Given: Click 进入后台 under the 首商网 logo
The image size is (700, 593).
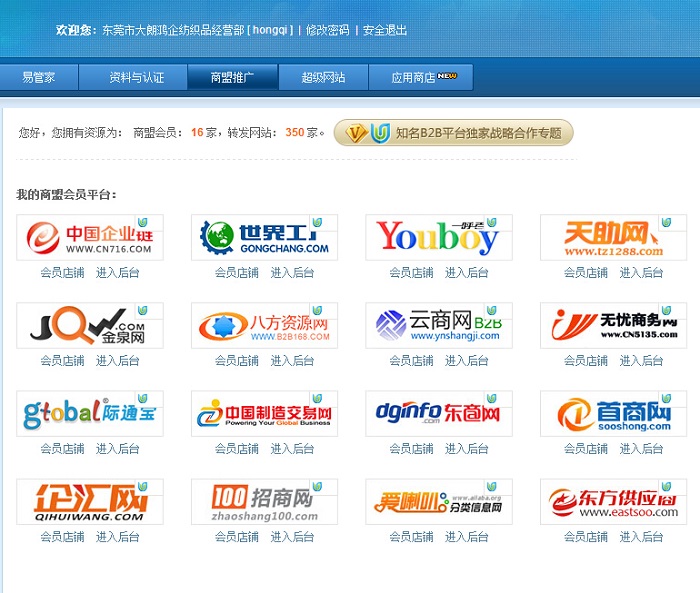Looking at the screenshot, I should point(641,449).
